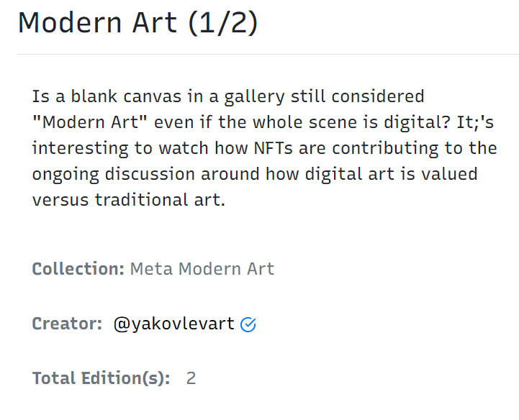Screen dimensions: 519x420
Task: Click the @ symbol of creator handle
Action: [122, 324]
